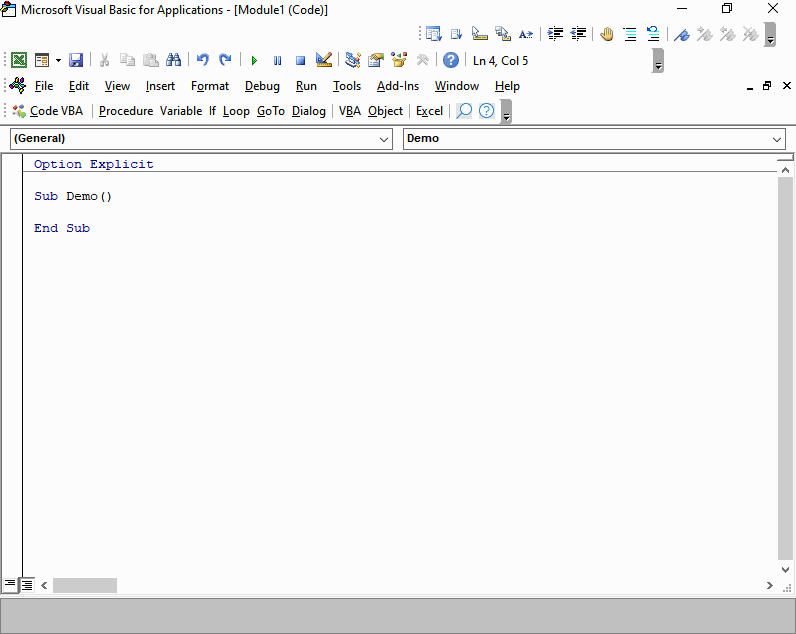Open the Project Explorer icon
The height and width of the screenshot is (634, 796).
(353, 60)
